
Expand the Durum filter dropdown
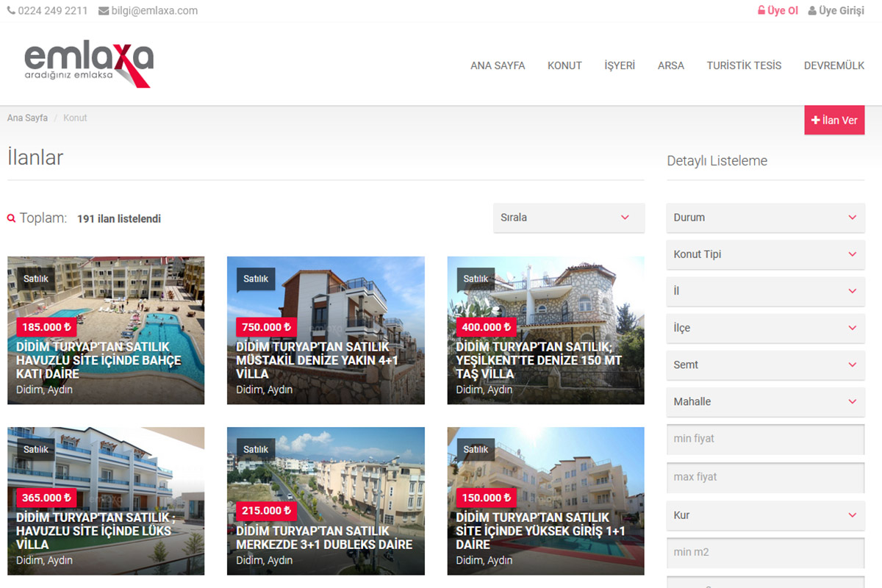[x=764, y=218]
